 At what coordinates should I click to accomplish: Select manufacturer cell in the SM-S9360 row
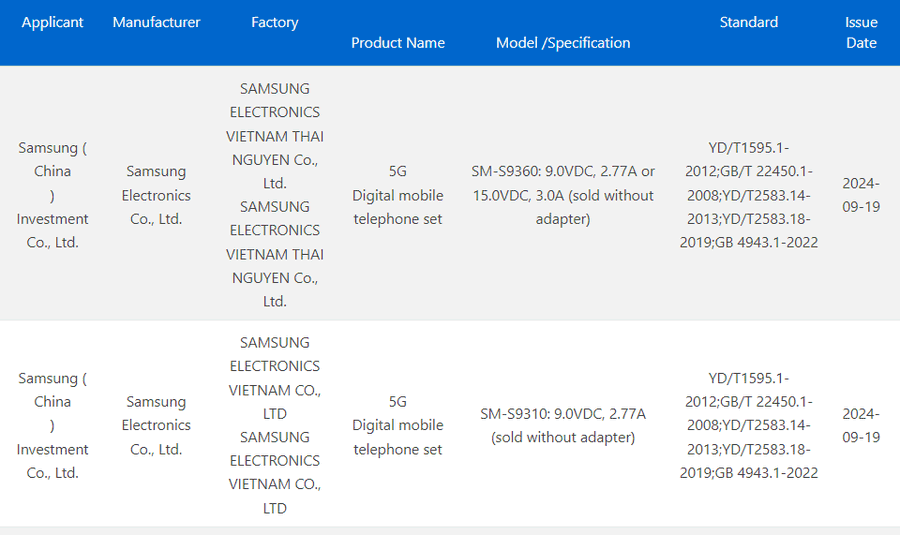coord(156,195)
